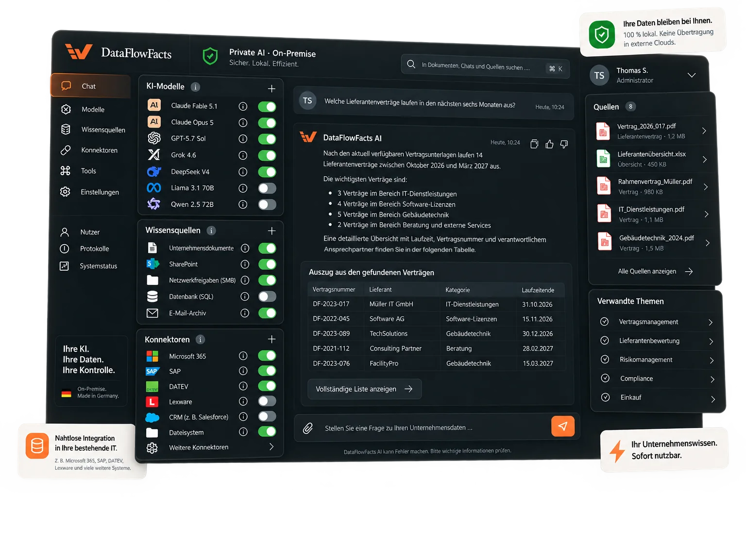Open Wissensquellen in the sidebar
The height and width of the screenshot is (560, 746).
coord(92,130)
